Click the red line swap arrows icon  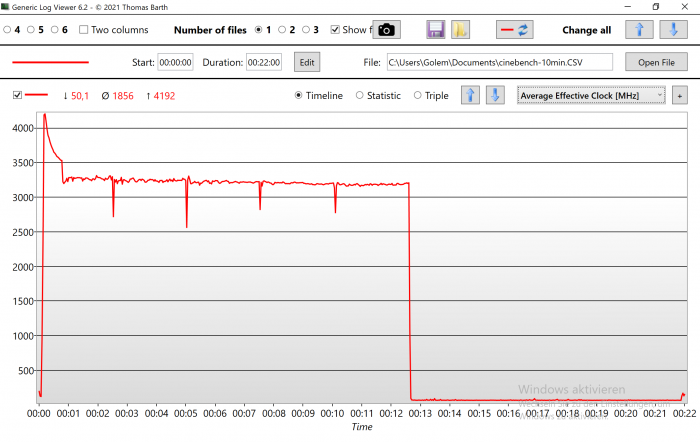(x=517, y=30)
